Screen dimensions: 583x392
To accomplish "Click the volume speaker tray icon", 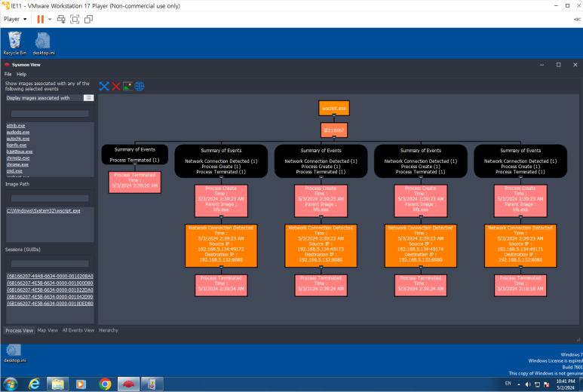I will (x=528, y=384).
